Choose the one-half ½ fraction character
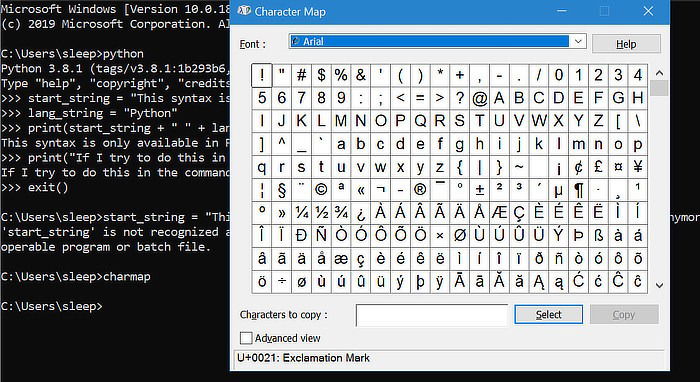This screenshot has height=382, width=700. 321,213
